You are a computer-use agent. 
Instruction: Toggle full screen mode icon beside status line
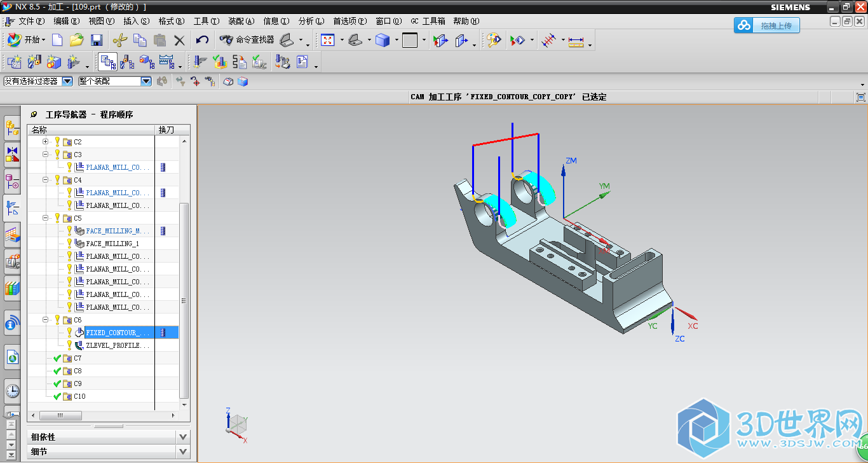pyautogui.click(x=861, y=97)
